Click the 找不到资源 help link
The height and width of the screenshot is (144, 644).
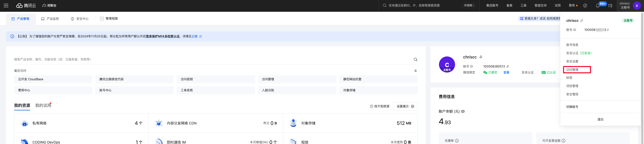(x=380, y=106)
